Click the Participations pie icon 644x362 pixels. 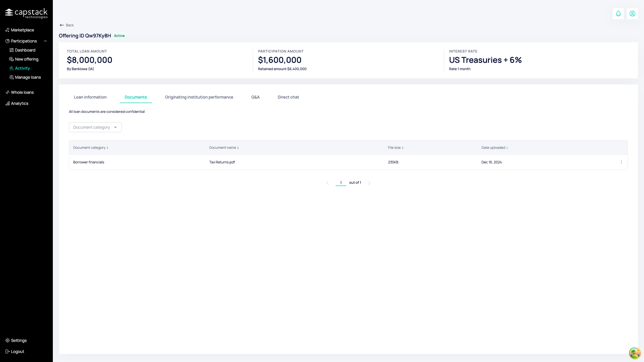(x=8, y=41)
